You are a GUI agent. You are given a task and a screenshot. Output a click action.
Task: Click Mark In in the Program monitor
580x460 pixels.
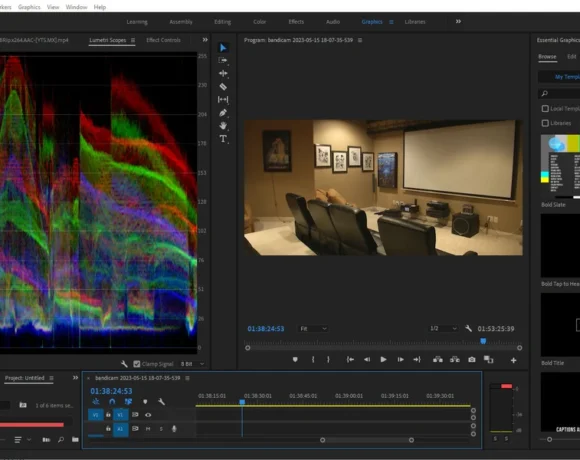313,359
